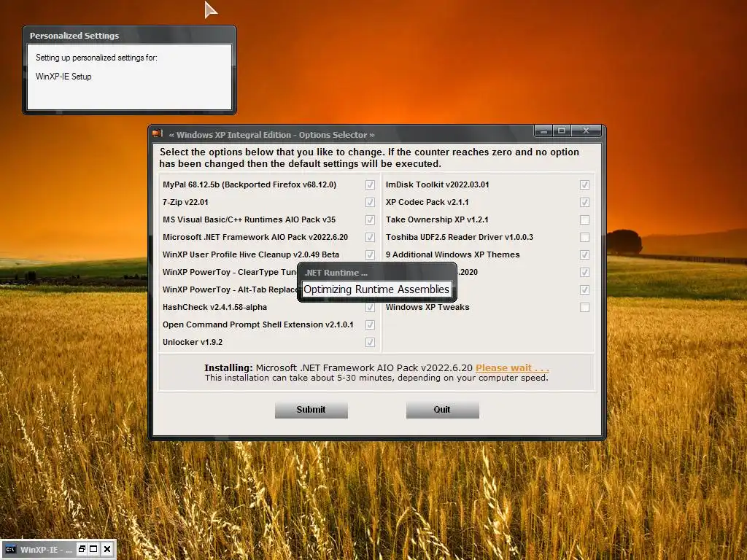Click 'Microsoft .NET Framework AIO Pack v2022.6.20' option label
The image size is (747, 560).
(255, 237)
